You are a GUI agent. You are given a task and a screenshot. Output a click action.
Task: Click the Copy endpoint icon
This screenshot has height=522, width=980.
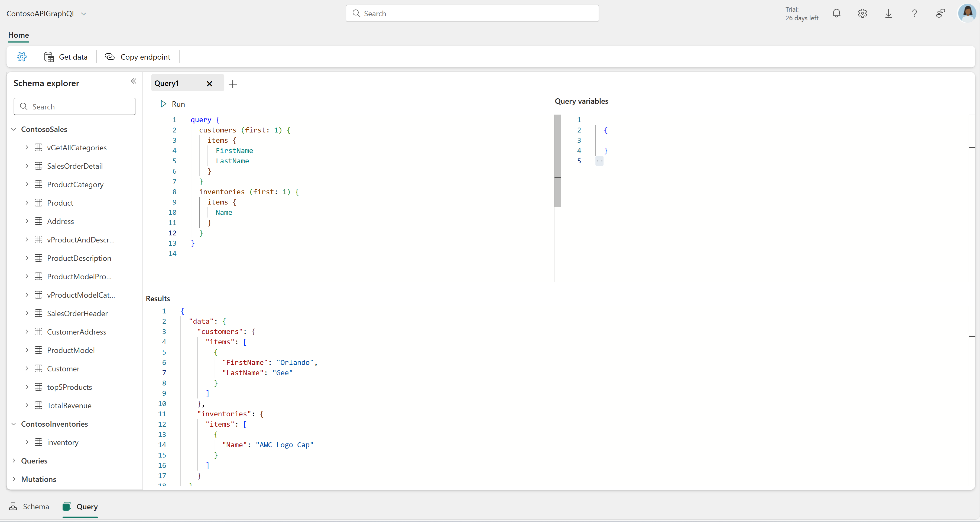109,57
